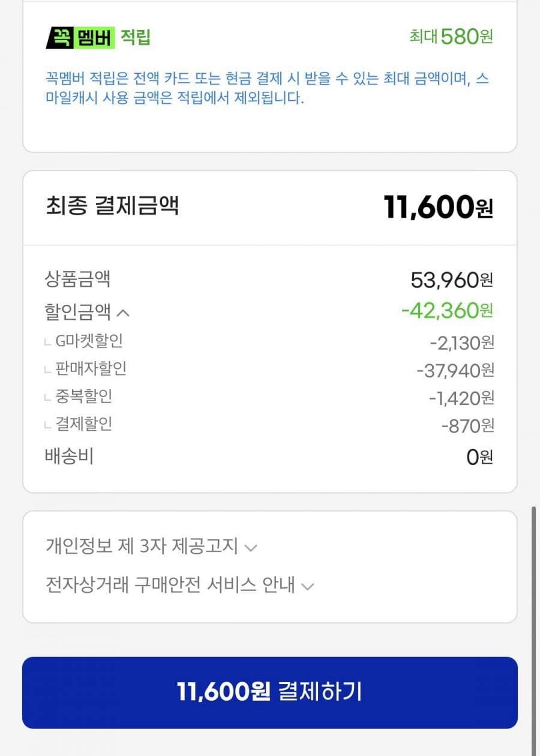Expand 전자상거래 구매안전 서비스 안내 chevron
Image resolution: width=540 pixels, height=756 pixels.
(x=307, y=586)
